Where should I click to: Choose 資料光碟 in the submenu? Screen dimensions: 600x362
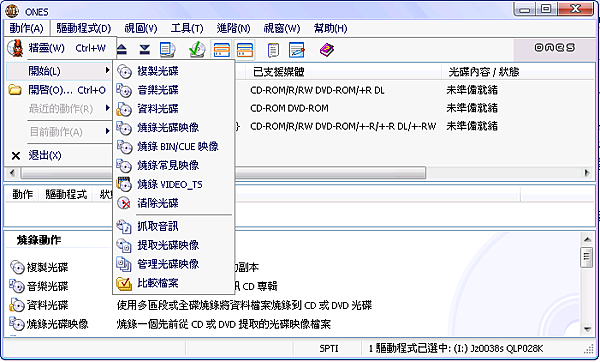click(x=174, y=109)
